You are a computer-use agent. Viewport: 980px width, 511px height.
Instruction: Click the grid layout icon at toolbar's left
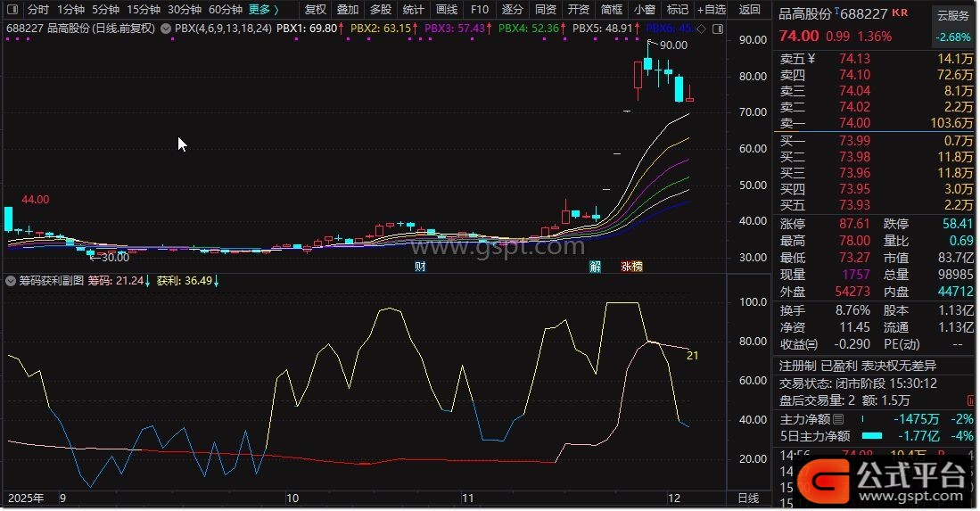click(11, 10)
